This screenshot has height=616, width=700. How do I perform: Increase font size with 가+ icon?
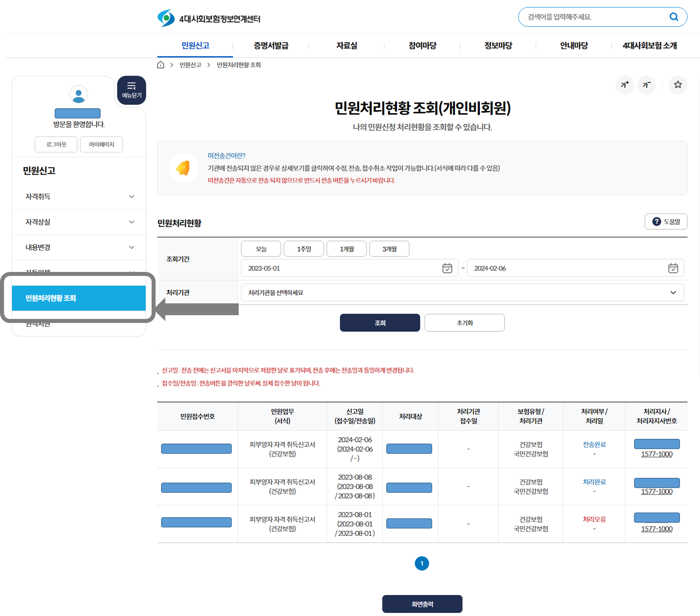(x=625, y=85)
